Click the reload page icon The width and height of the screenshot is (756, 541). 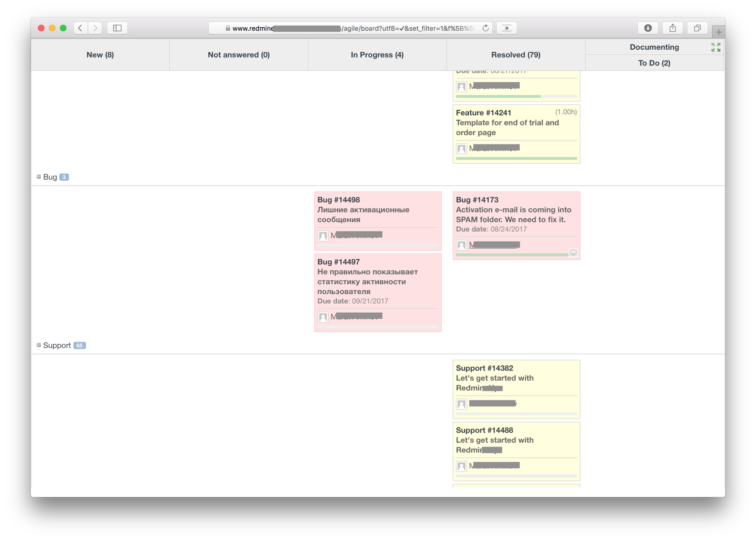point(485,28)
